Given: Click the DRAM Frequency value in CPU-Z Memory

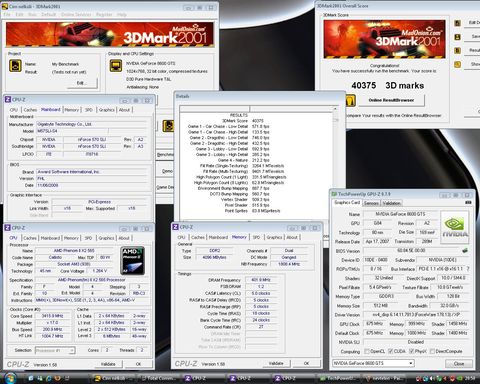Looking at the screenshot, I should click(x=261, y=280).
